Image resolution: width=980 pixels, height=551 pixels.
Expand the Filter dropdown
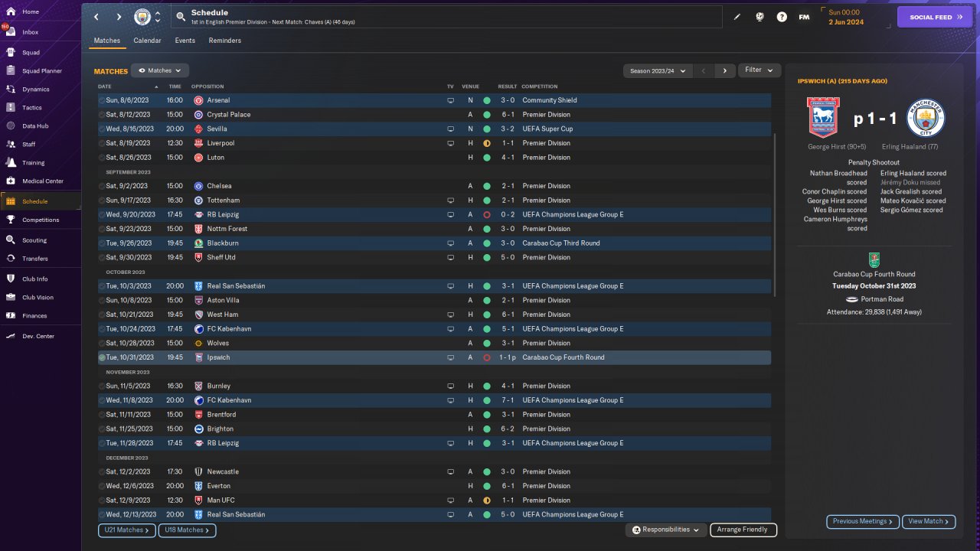(x=759, y=70)
